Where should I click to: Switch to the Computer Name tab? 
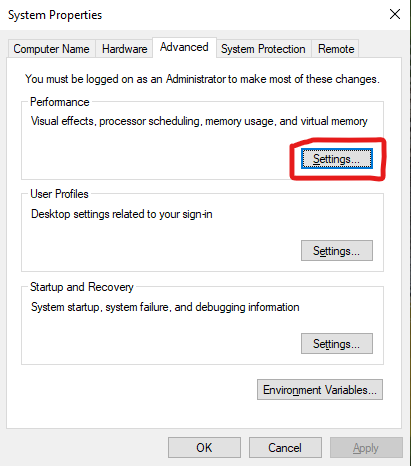point(51,49)
